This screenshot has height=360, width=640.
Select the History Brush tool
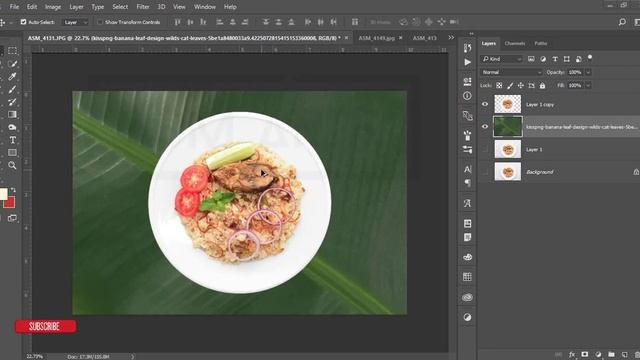(12, 102)
